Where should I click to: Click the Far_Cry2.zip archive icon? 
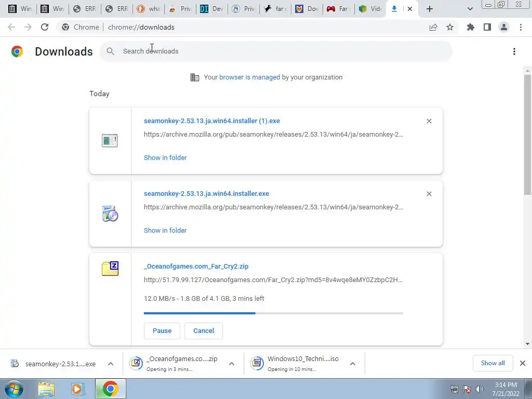pos(110,269)
